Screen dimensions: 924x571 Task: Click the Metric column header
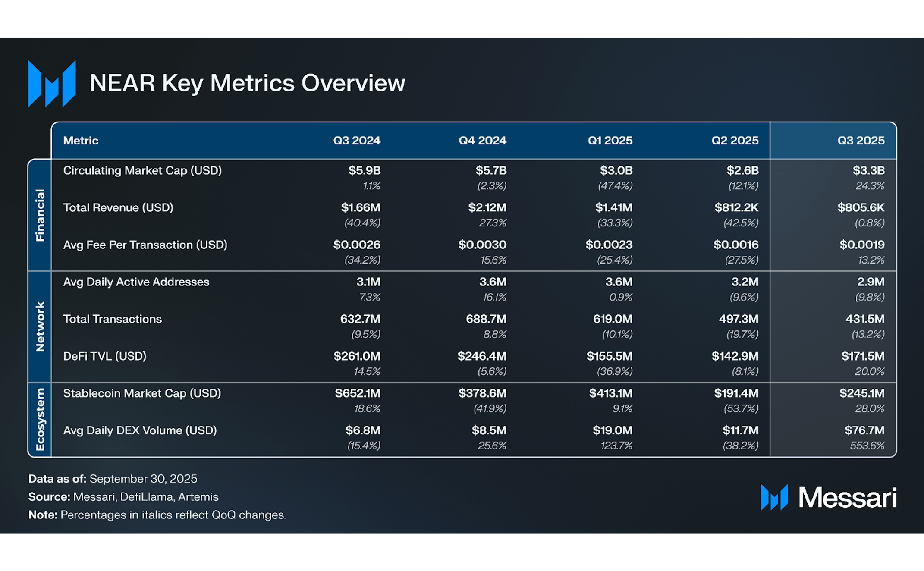tap(81, 141)
